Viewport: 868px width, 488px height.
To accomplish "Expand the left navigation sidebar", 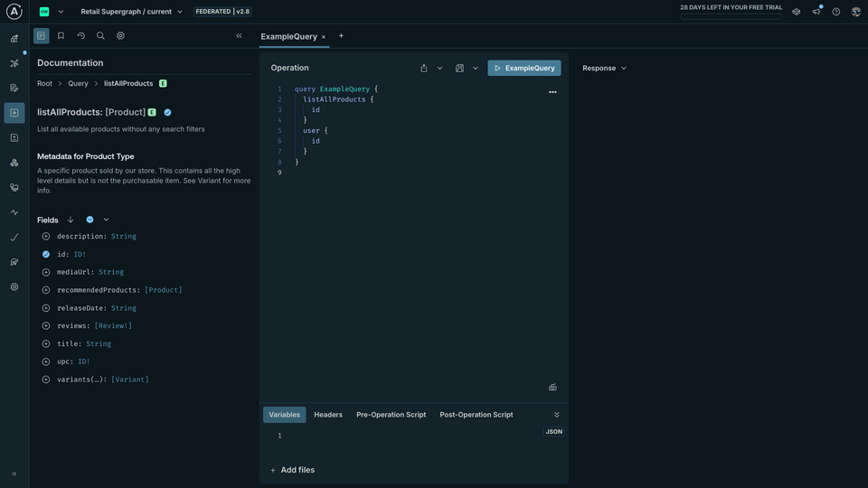I will pos(14,474).
